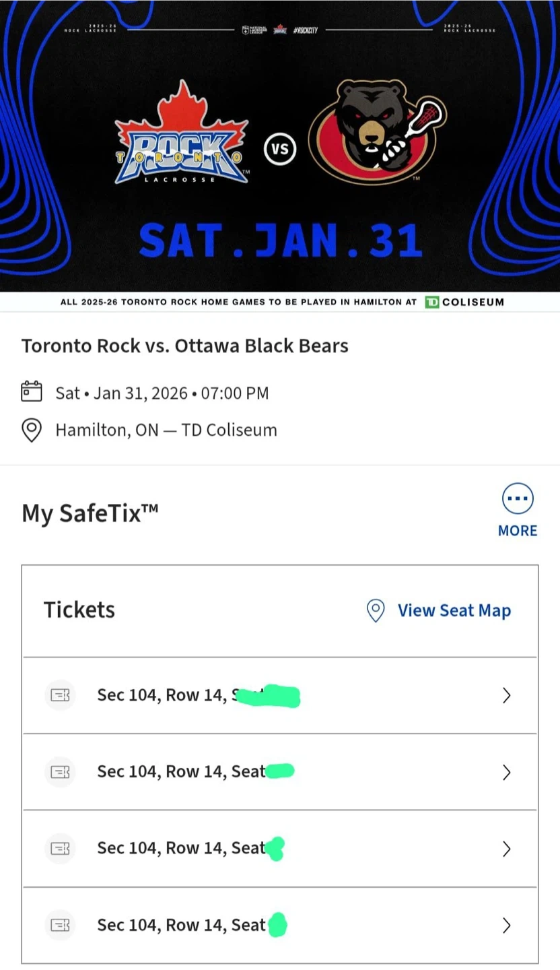Image resolution: width=560 pixels, height=970 pixels.
Task: Tap the Toronto Rock team logo
Action: point(181,135)
